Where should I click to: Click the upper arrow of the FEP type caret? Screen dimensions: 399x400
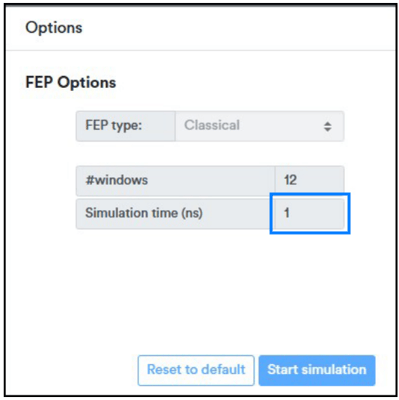(x=328, y=124)
